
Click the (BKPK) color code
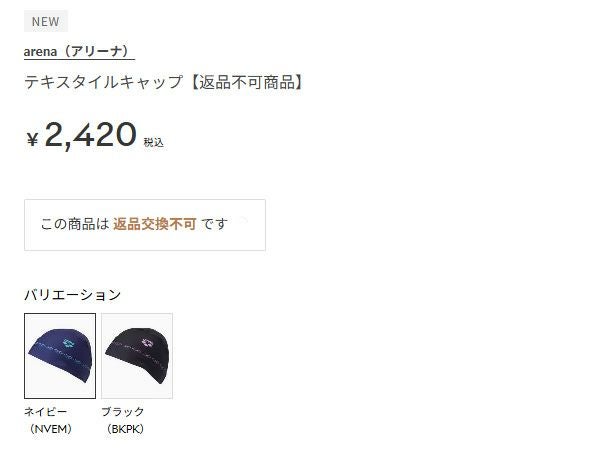click(125, 429)
